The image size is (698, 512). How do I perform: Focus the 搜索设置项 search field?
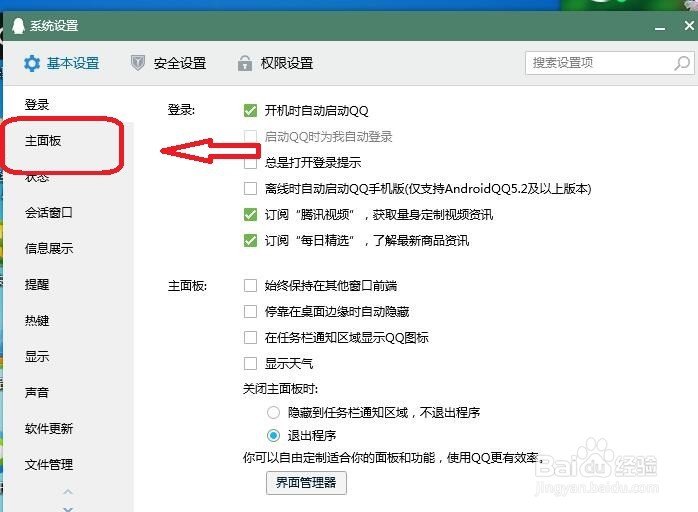[x=609, y=63]
